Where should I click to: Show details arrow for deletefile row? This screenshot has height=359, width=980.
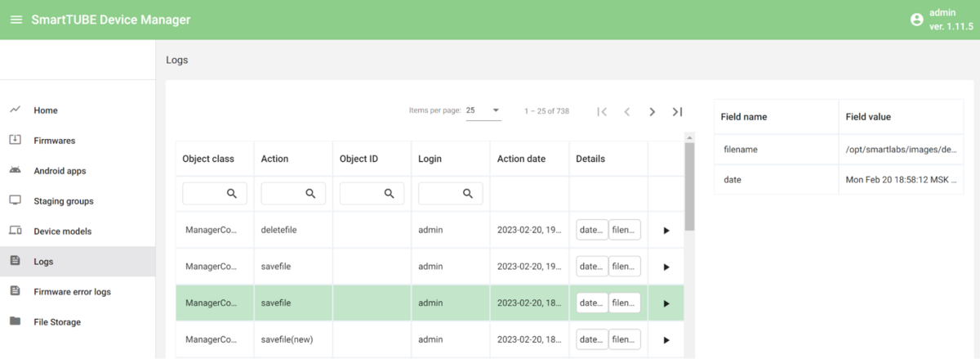[x=666, y=231]
